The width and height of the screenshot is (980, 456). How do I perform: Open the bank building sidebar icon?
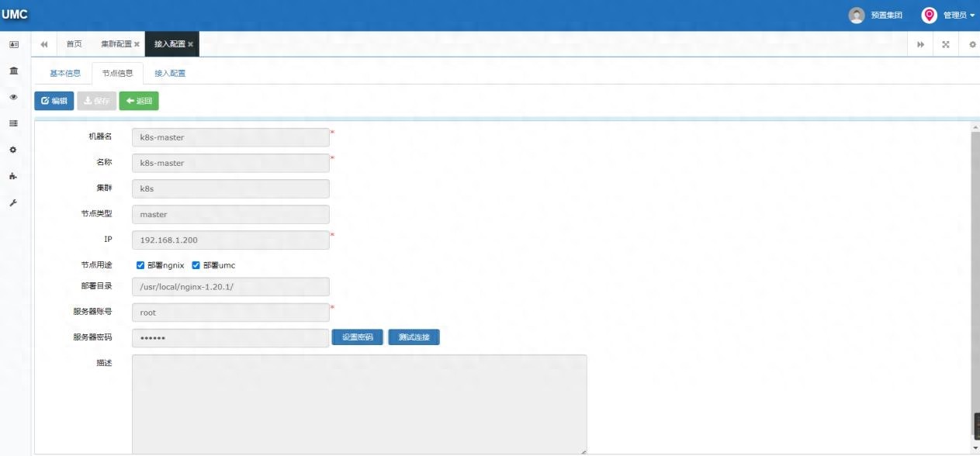[13, 71]
